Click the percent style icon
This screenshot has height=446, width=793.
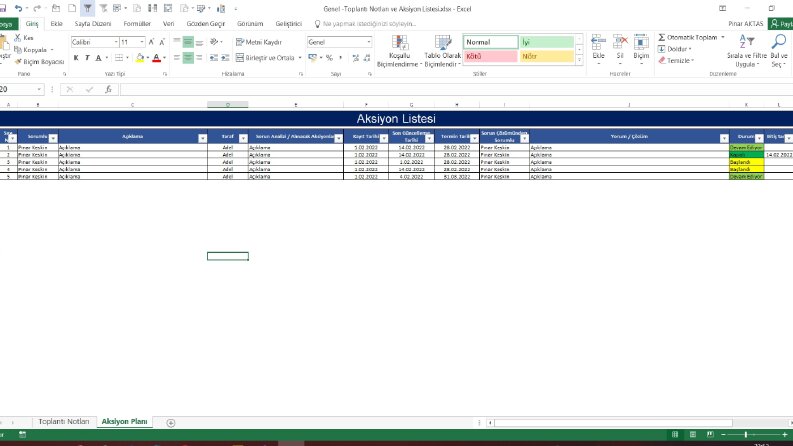(x=329, y=58)
